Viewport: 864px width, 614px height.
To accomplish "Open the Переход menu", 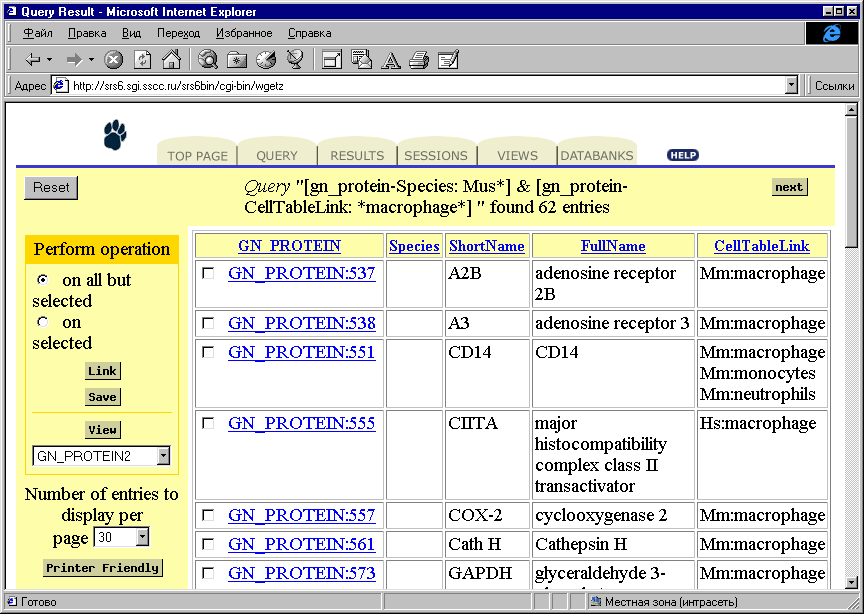I will point(179,33).
